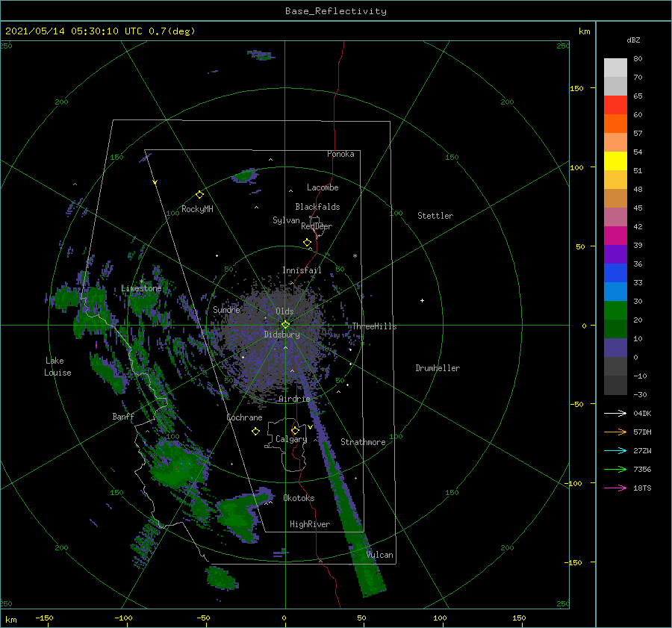This screenshot has width=672, height=628.
Task: Click the Lacombe city label
Action: click(323, 187)
